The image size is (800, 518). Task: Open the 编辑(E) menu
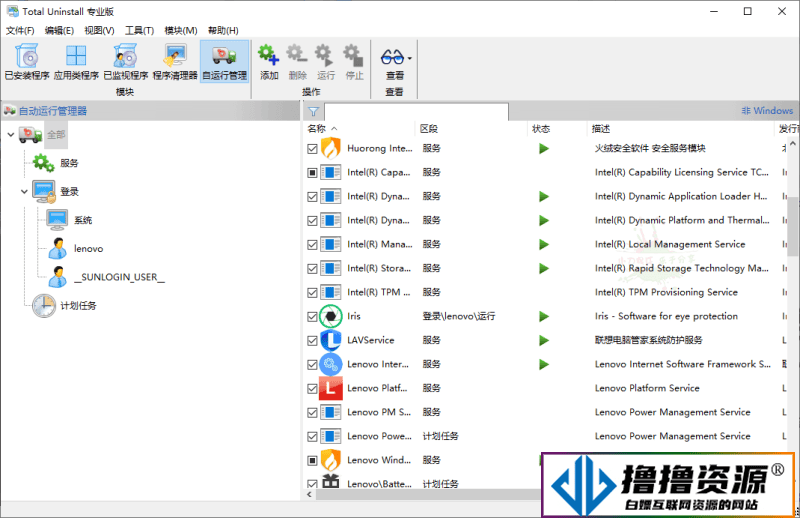click(59, 31)
